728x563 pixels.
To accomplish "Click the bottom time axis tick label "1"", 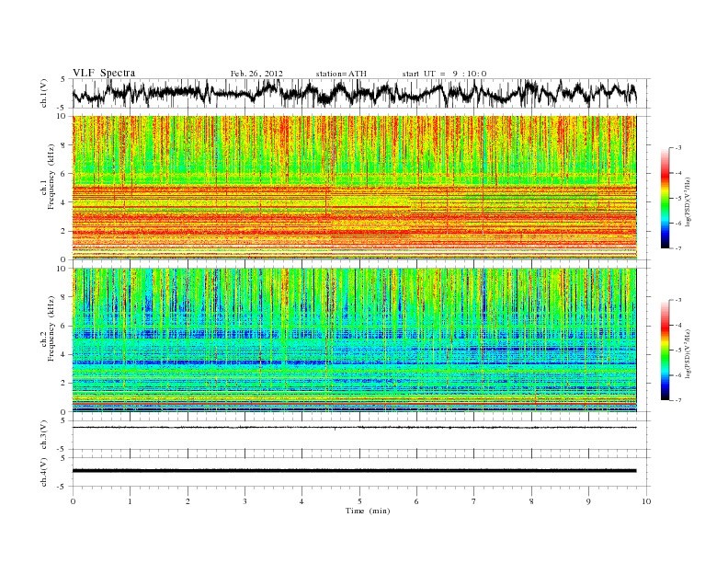I will (130, 501).
